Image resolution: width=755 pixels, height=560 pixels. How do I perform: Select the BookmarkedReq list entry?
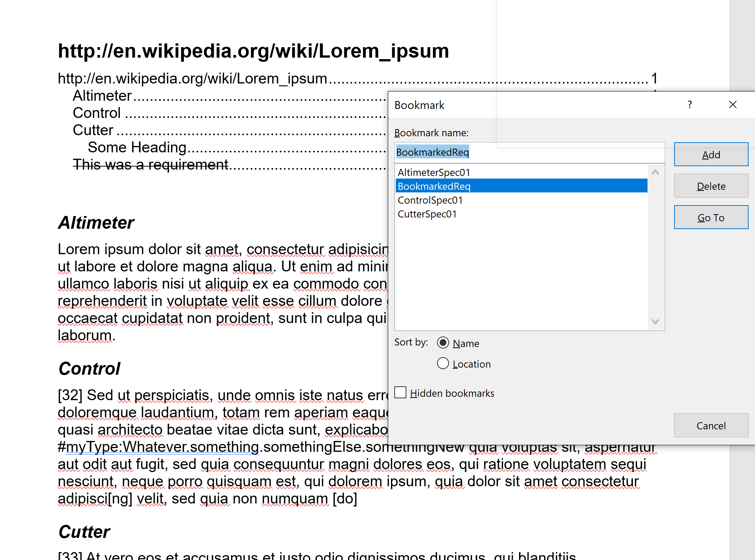coord(521,186)
